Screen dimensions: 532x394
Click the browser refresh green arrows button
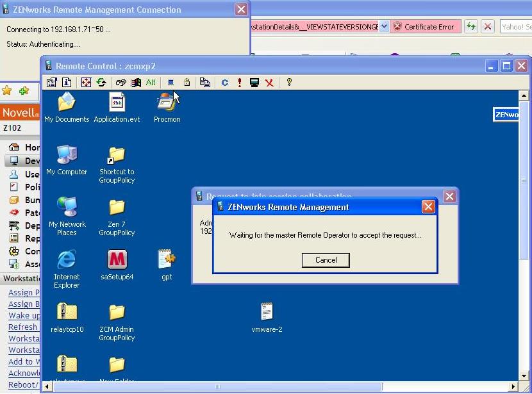[471, 26]
